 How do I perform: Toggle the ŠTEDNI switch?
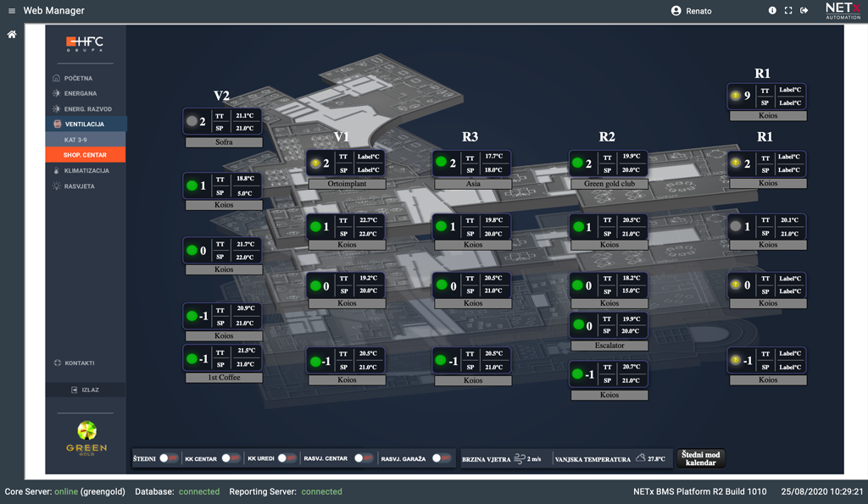coord(168,458)
